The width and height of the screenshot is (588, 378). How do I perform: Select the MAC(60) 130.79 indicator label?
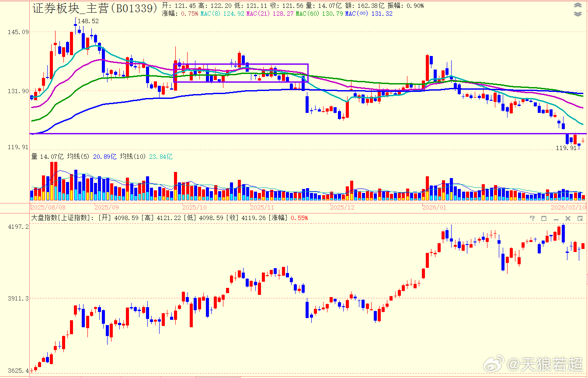319,14
